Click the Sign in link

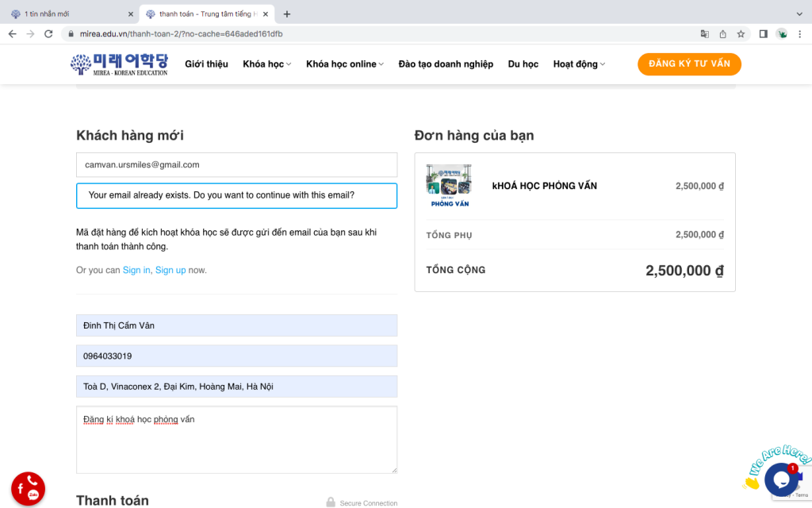tap(136, 270)
